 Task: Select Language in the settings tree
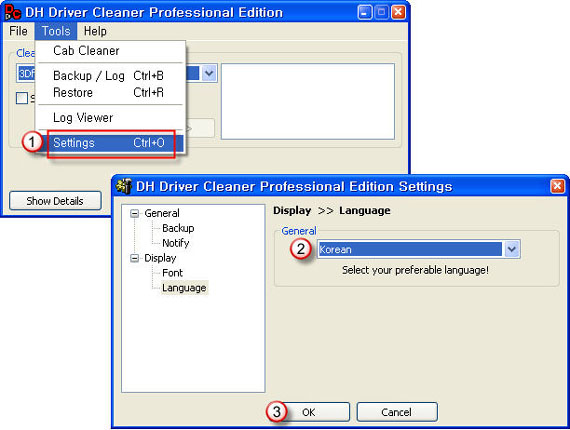[184, 288]
